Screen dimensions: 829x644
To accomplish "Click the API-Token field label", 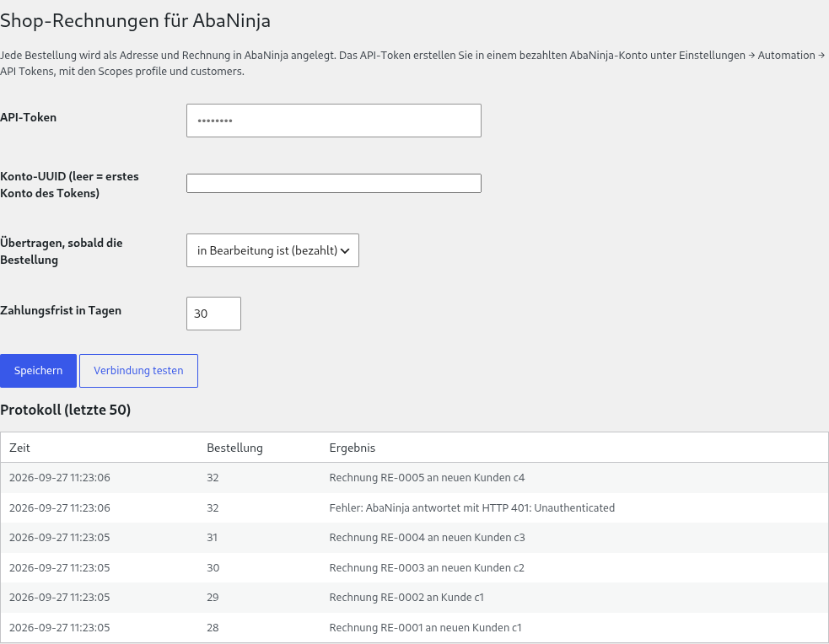I will tap(29, 117).
